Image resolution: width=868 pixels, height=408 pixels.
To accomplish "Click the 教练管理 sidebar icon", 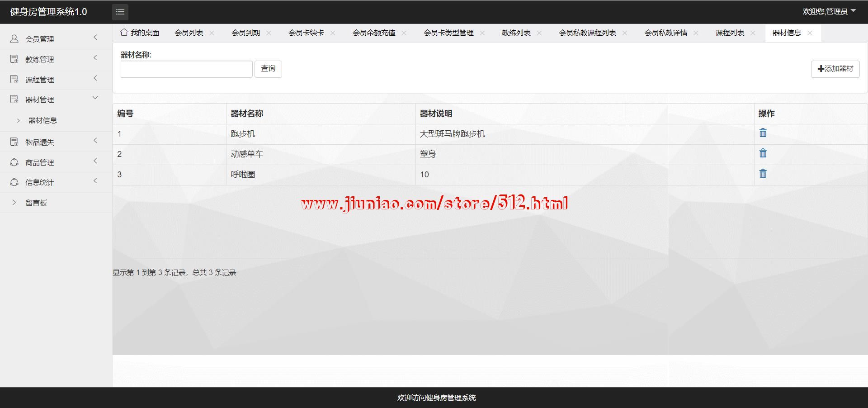I will pos(14,59).
